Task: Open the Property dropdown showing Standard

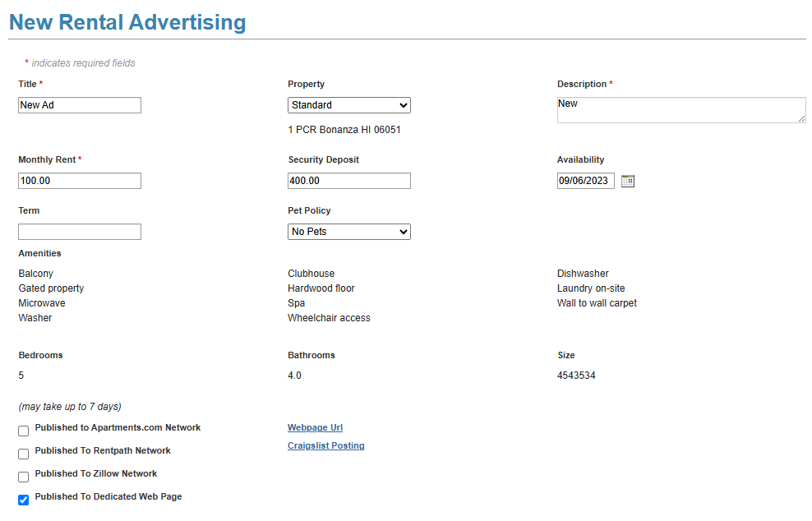Action: tap(348, 105)
